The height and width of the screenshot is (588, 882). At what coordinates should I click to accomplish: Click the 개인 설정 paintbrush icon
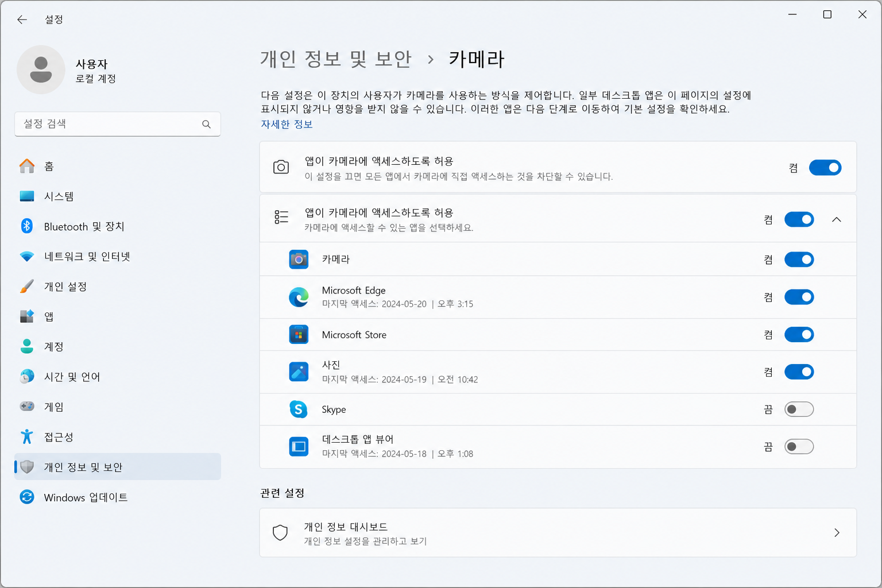[27, 287]
